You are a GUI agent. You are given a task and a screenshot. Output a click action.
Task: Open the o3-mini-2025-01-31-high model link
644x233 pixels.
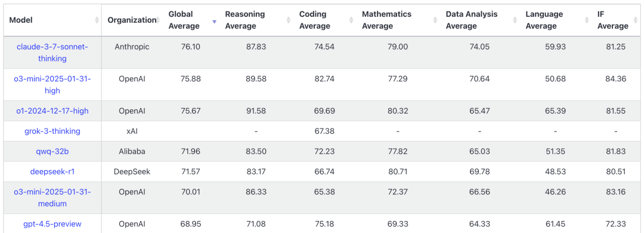(x=52, y=84)
